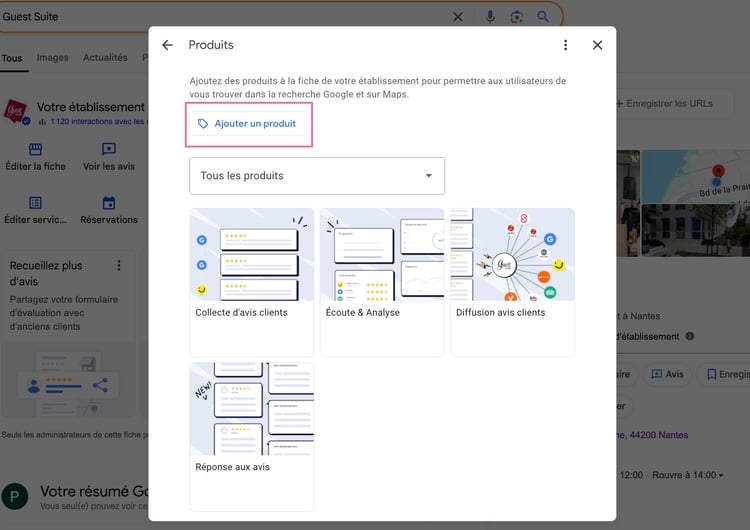Open the three-dot menu in Produits header
This screenshot has height=530, width=750.
pos(565,45)
